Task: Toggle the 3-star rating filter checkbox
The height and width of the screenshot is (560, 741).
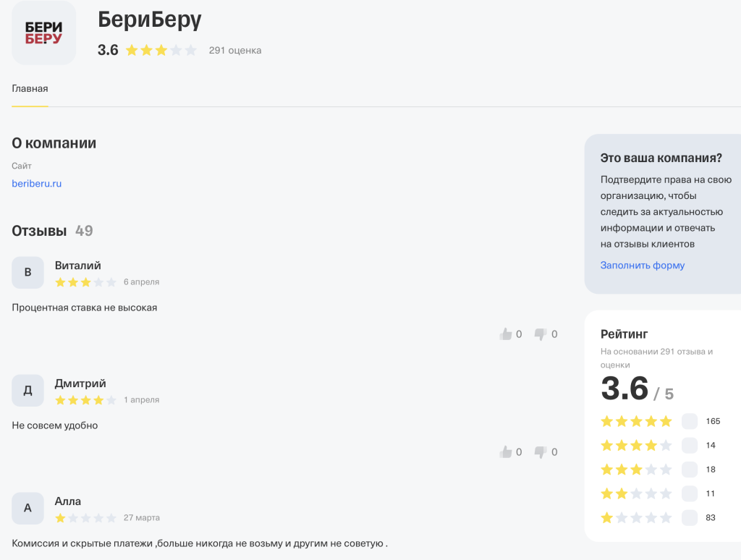Action: 690,470
